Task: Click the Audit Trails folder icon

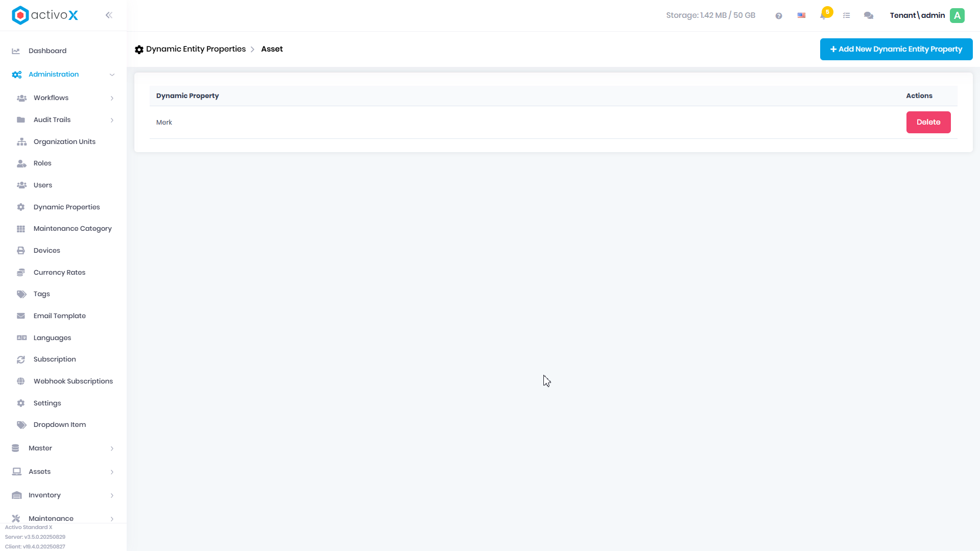Action: click(21, 120)
